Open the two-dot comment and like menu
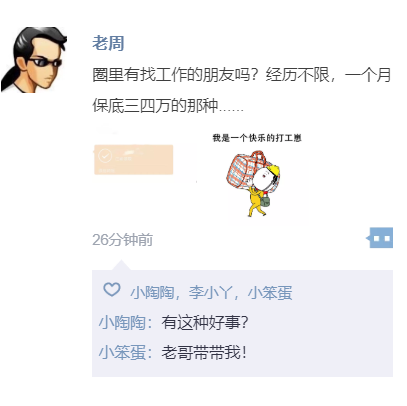Screen dimensions: 407x406 point(380,238)
